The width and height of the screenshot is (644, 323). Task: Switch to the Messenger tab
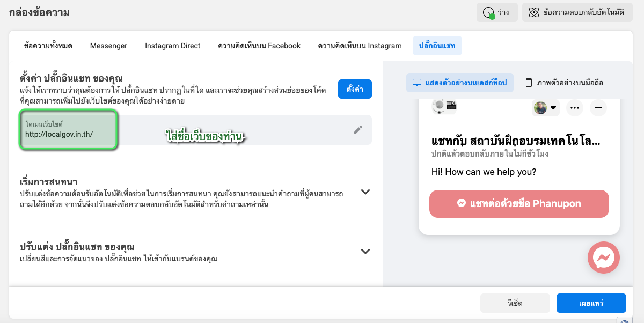coord(108,46)
